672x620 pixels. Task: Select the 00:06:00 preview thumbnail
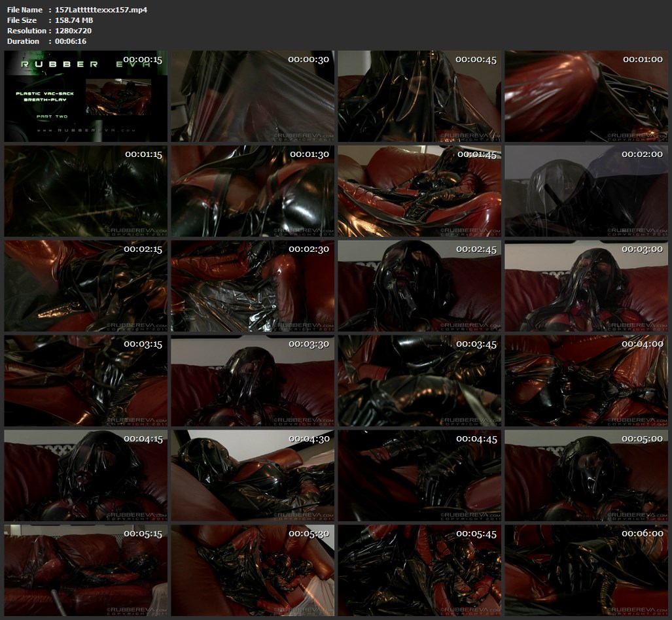click(586, 570)
